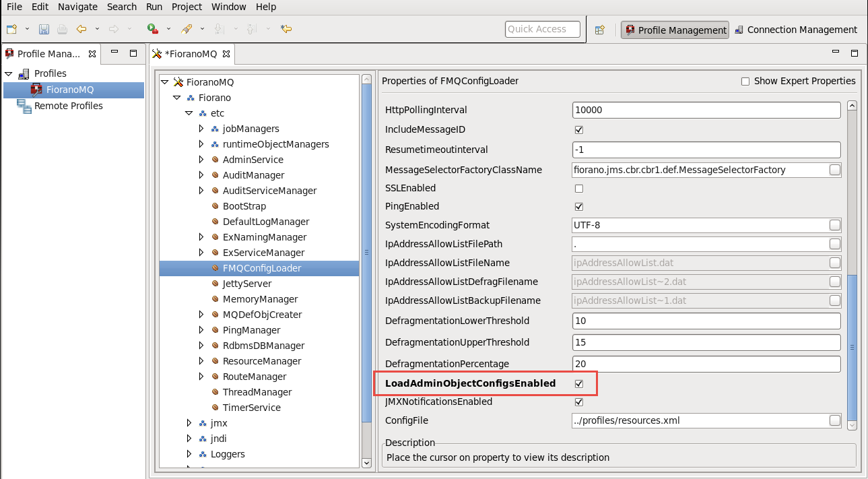Click the Open Perspective icon

pos(600,30)
